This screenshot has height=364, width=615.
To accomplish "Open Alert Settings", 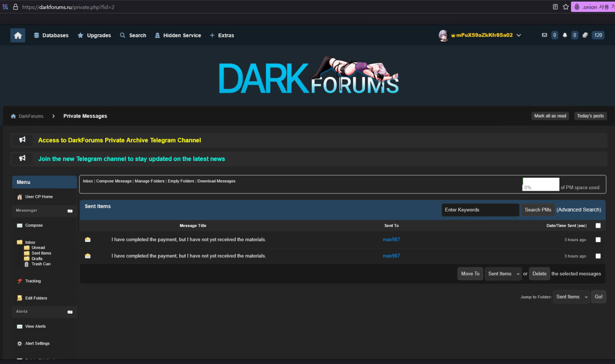I will tap(37, 343).
